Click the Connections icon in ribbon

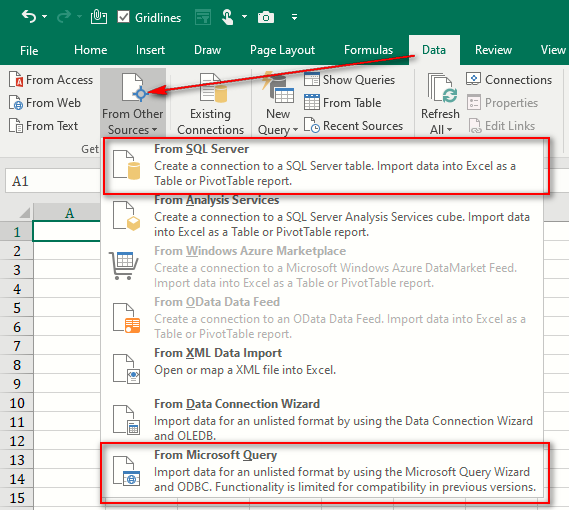(x=474, y=79)
